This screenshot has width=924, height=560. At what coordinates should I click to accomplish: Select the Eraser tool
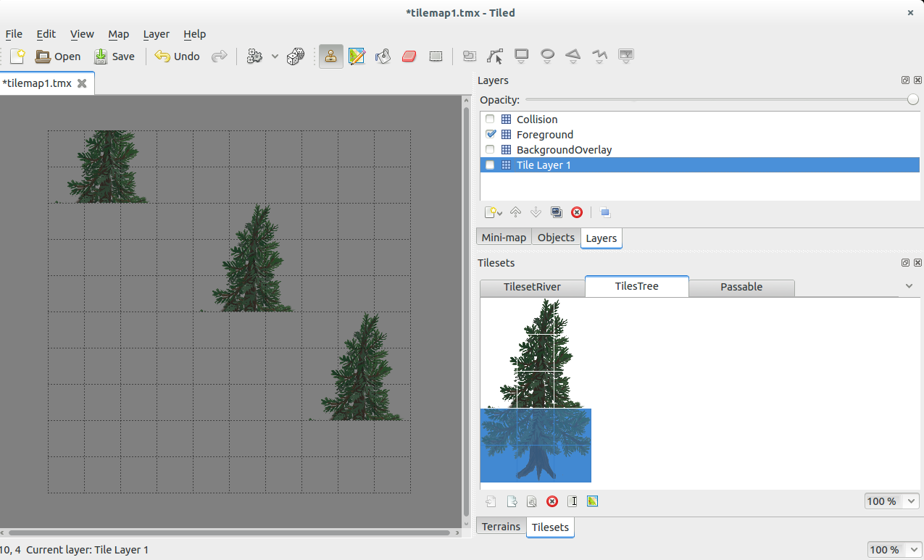(409, 56)
